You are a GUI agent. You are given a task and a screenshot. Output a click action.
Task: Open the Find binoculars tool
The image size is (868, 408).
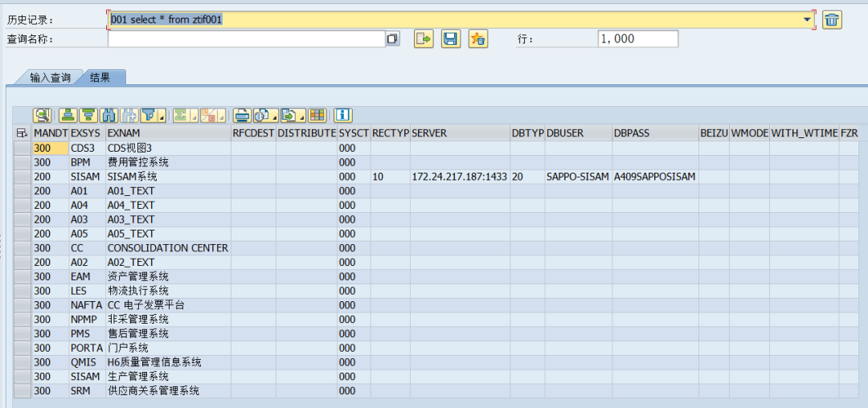(109, 115)
